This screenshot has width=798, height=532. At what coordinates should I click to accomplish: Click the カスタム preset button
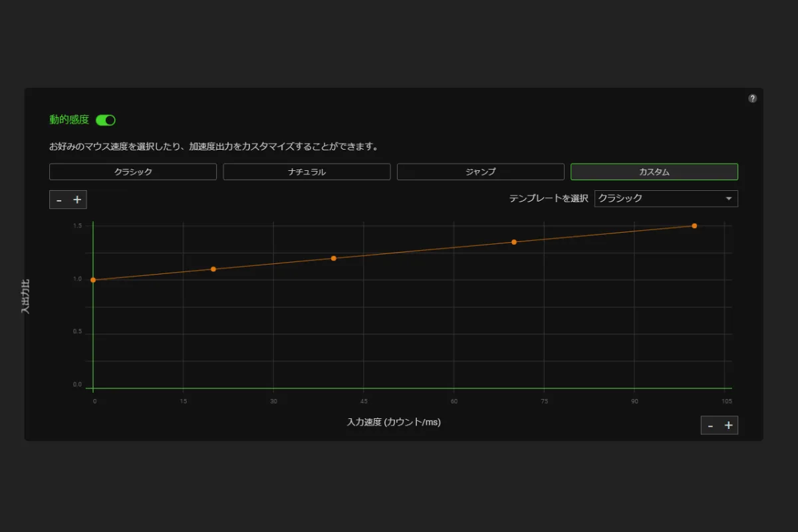click(654, 172)
